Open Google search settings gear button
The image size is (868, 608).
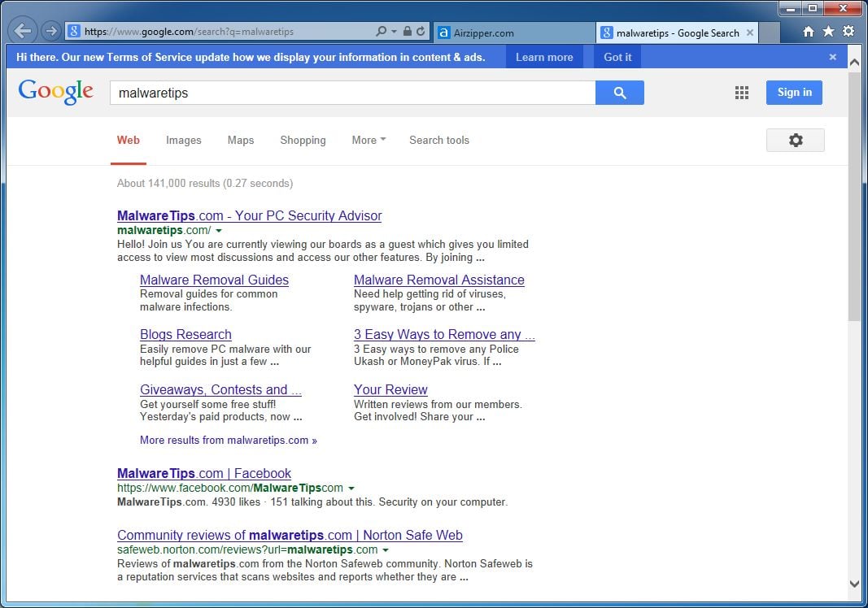[795, 140]
